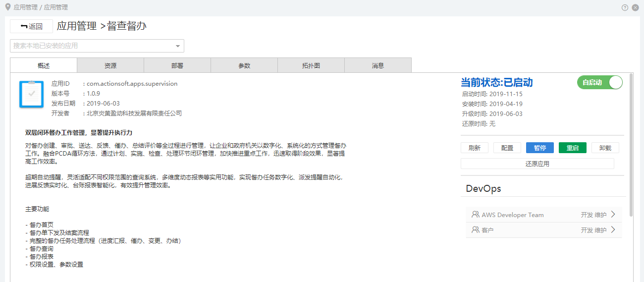Screen dimensions: 644x282
Task: Click the search installed apps input field
Action: [x=92, y=46]
